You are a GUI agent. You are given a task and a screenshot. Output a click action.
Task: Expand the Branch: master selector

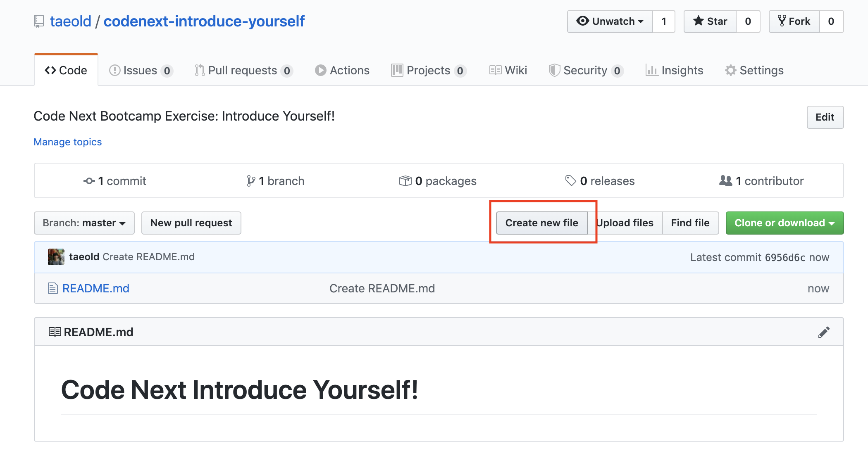[84, 223]
